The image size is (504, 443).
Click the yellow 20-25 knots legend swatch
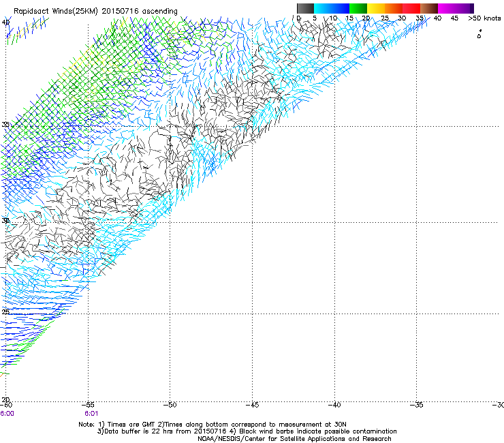click(376, 8)
